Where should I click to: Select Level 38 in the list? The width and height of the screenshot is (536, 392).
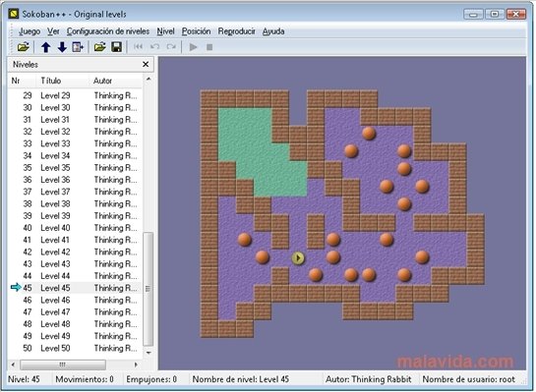(75, 203)
